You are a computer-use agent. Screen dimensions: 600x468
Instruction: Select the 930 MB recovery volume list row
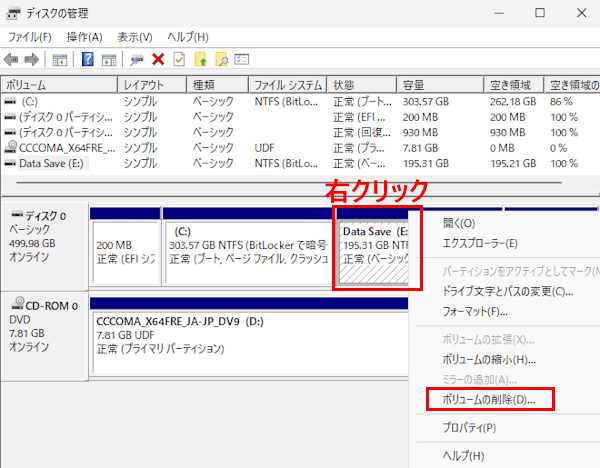(x=300, y=132)
